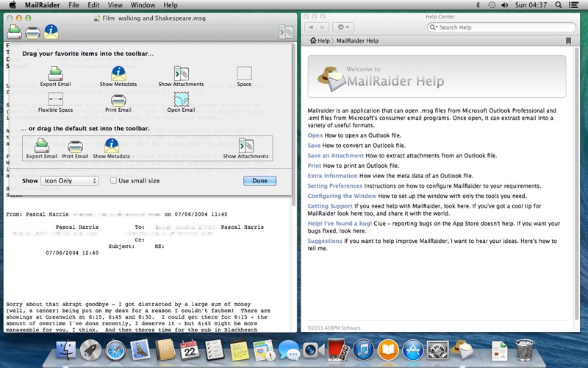Open the Show Icon Only dropdown
Image resolution: width=588 pixels, height=368 pixels.
pos(70,180)
